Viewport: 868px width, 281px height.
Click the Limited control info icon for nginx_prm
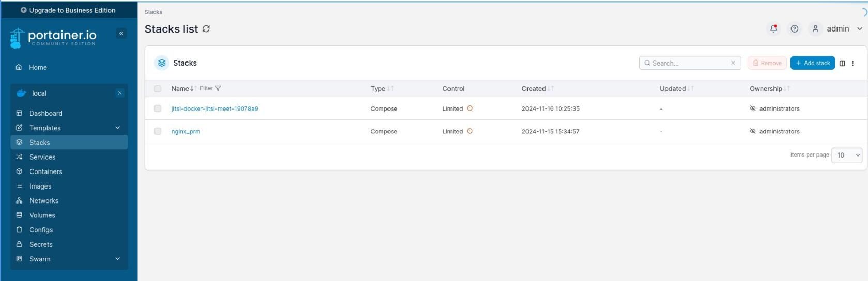[470, 131]
